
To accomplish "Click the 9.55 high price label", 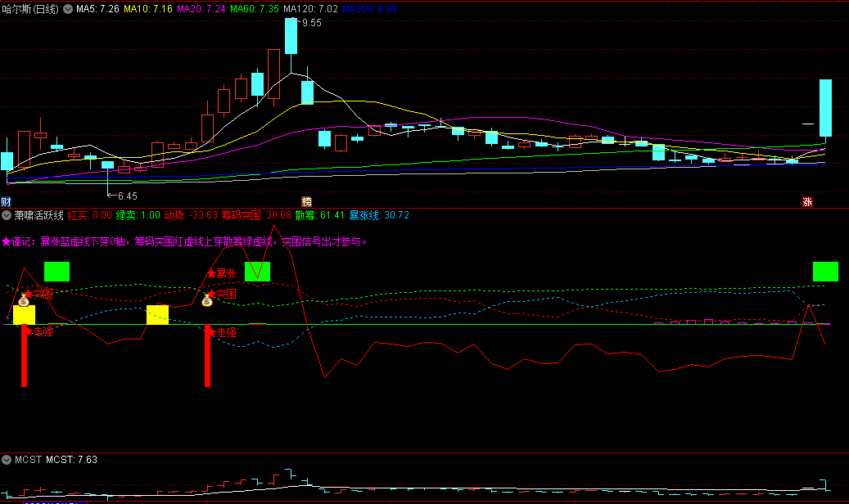I will 311,23.
